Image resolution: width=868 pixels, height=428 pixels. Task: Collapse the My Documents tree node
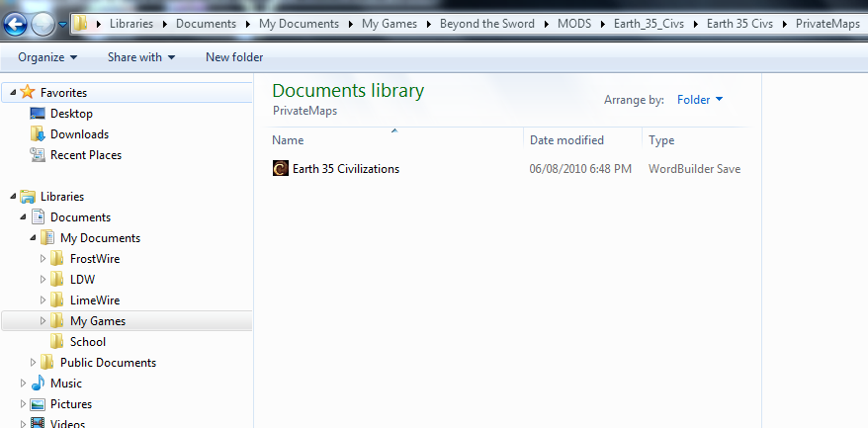click(x=34, y=238)
